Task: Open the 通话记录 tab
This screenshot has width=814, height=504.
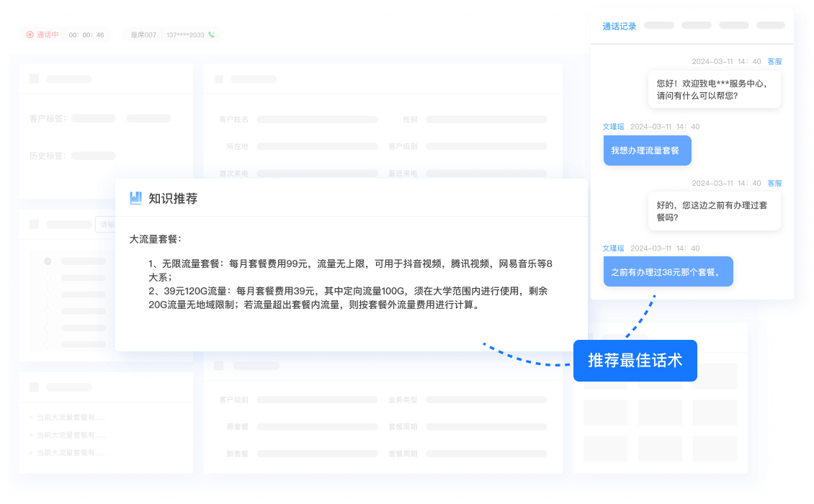Action: pos(619,26)
